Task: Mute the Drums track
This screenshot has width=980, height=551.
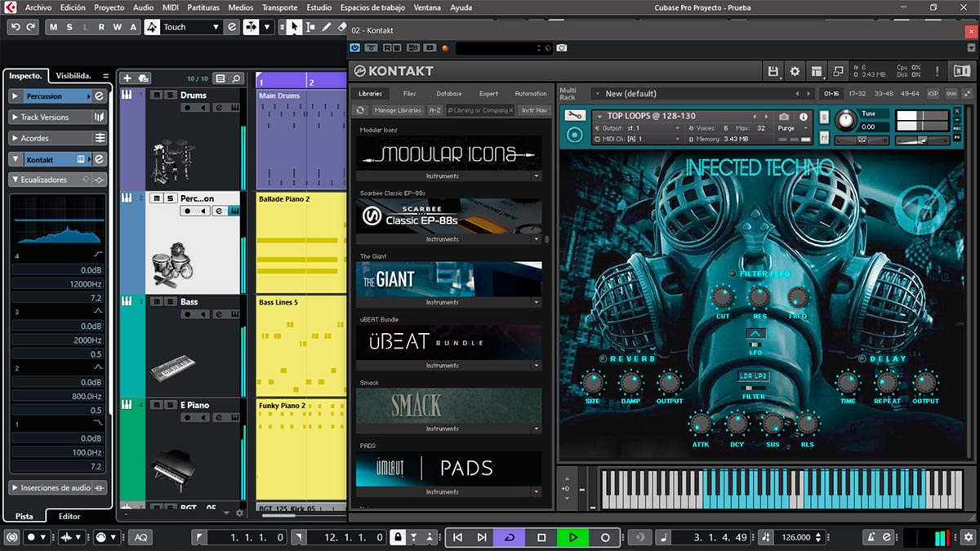Action: click(157, 95)
